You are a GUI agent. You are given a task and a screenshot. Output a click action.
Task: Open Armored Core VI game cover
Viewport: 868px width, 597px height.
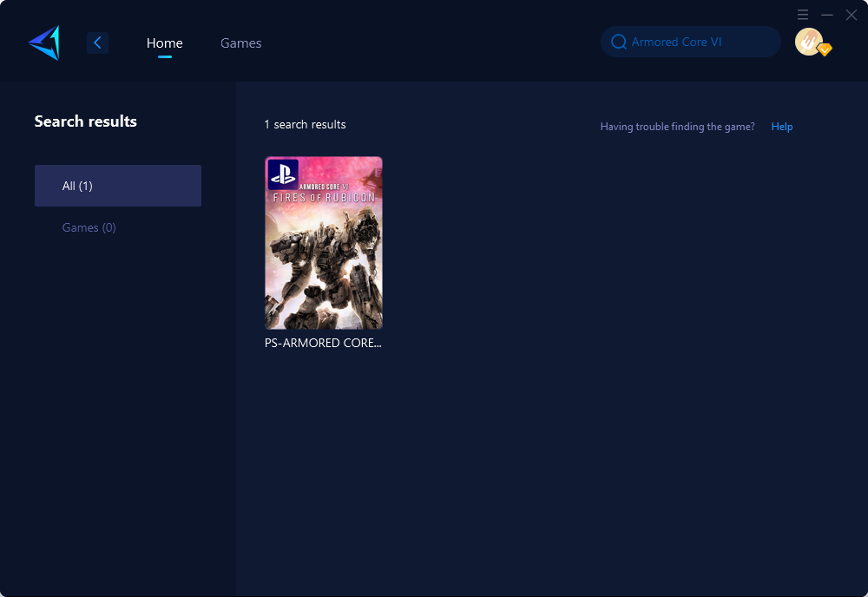coord(323,243)
